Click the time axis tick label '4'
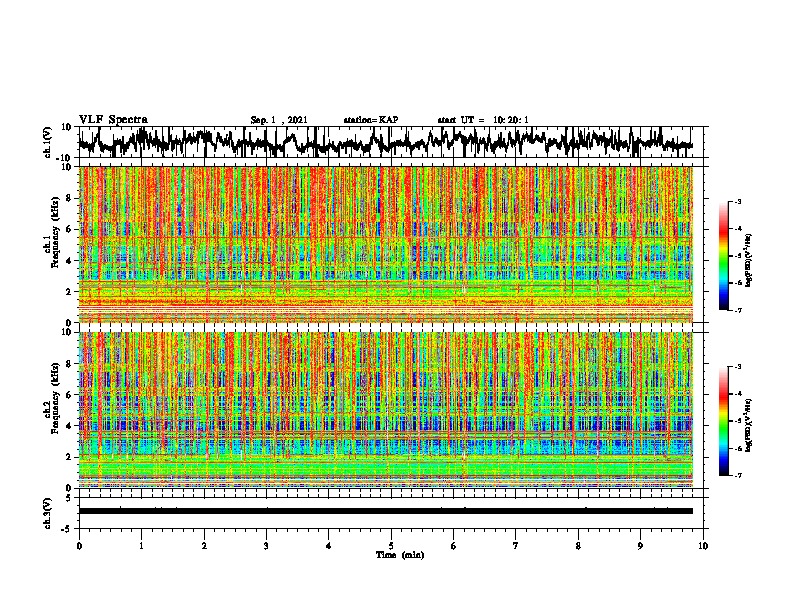Screen dimensions: 792x612 pos(328,546)
